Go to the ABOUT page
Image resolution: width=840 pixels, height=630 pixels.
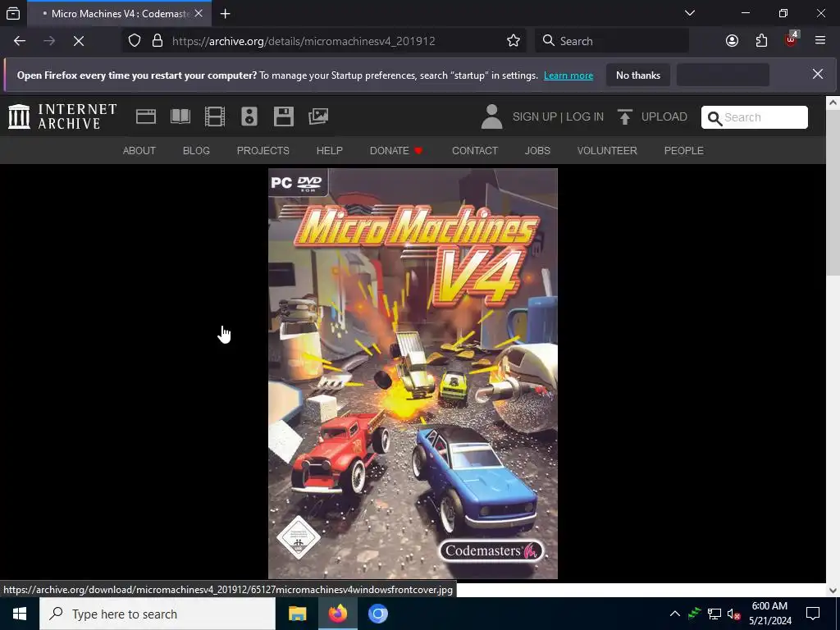139,151
